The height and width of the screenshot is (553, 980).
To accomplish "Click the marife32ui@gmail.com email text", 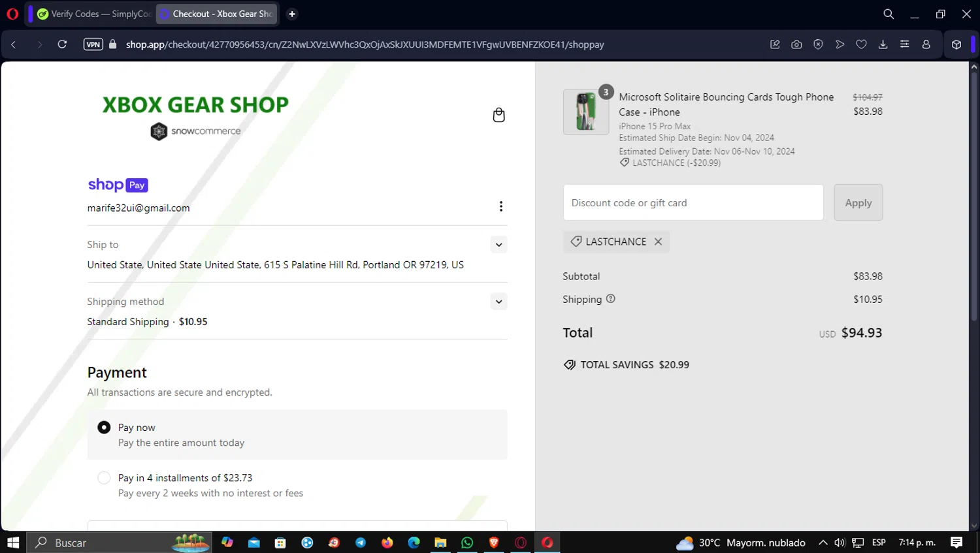I will coord(139,208).
